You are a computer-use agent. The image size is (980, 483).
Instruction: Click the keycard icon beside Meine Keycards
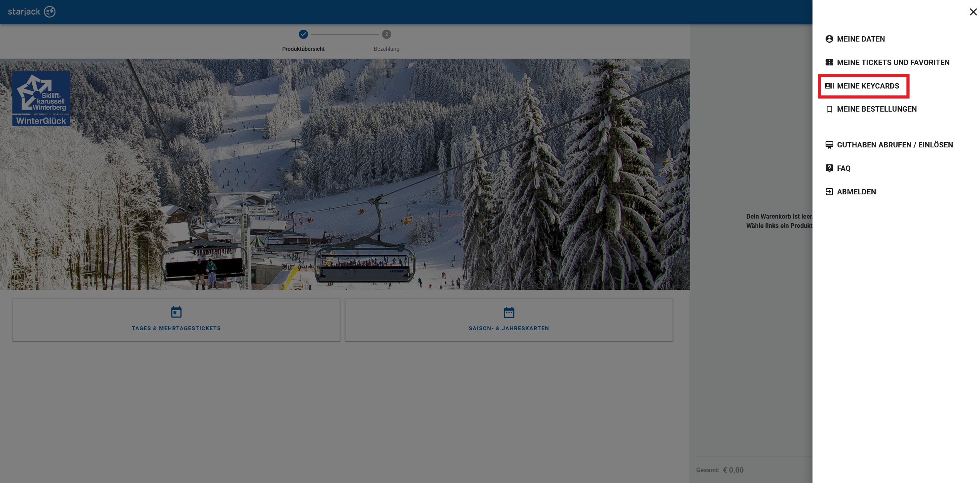829,86
